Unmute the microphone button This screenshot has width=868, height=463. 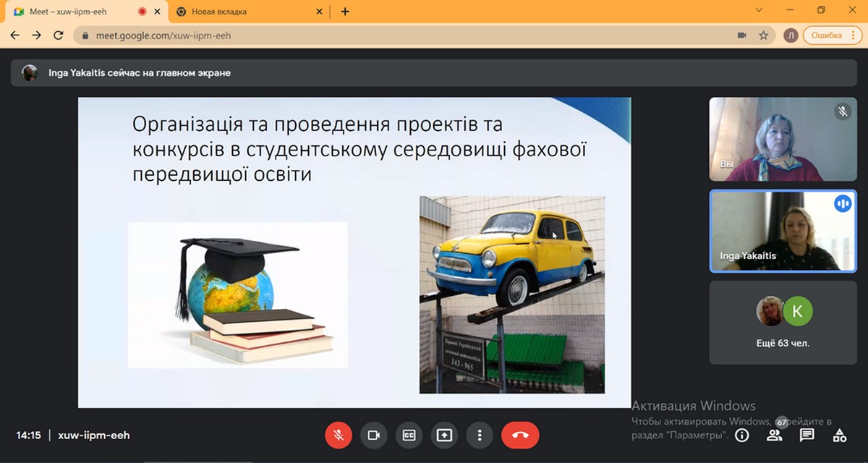point(339,436)
